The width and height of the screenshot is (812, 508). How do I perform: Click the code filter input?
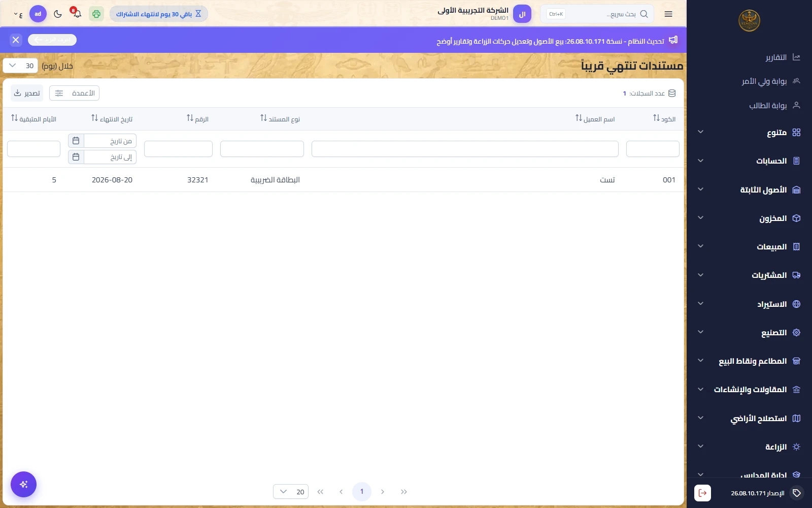pos(653,149)
